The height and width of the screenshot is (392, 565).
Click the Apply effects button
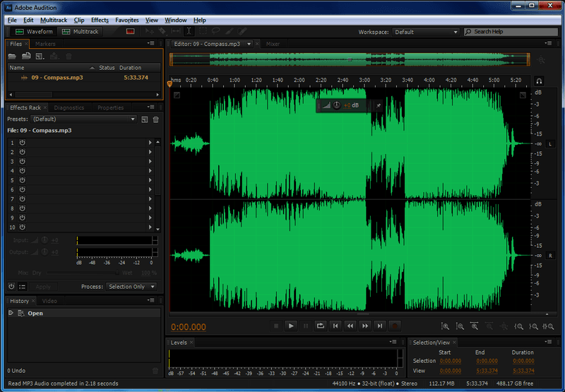click(x=43, y=287)
